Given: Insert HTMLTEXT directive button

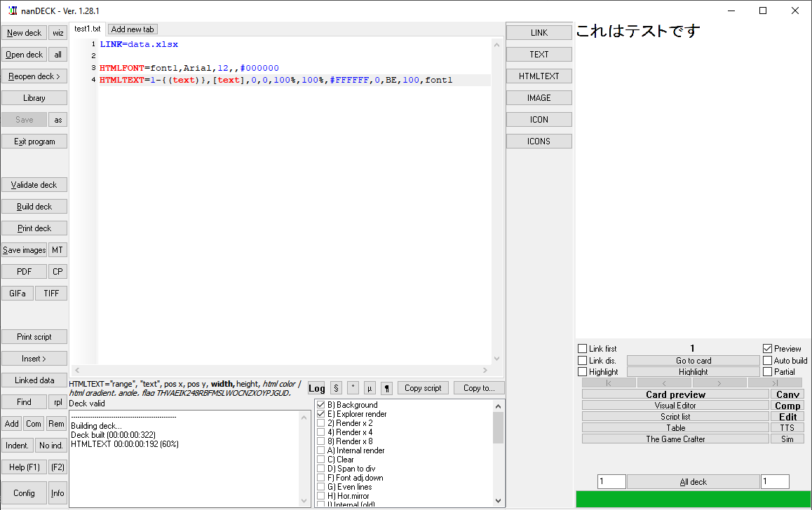Looking at the screenshot, I should [539, 76].
